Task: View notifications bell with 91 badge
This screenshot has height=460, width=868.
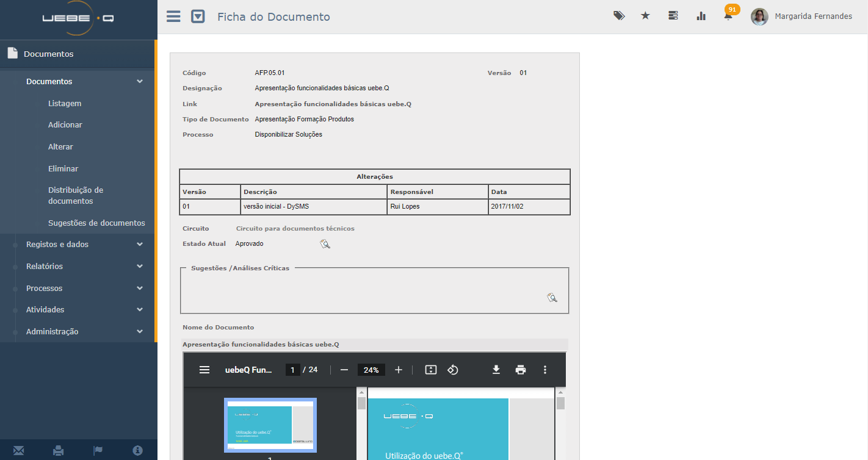Action: [728, 16]
